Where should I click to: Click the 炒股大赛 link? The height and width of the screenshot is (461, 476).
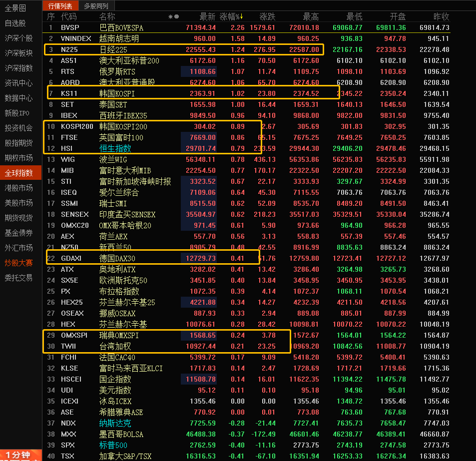pyautogui.click(x=18, y=263)
